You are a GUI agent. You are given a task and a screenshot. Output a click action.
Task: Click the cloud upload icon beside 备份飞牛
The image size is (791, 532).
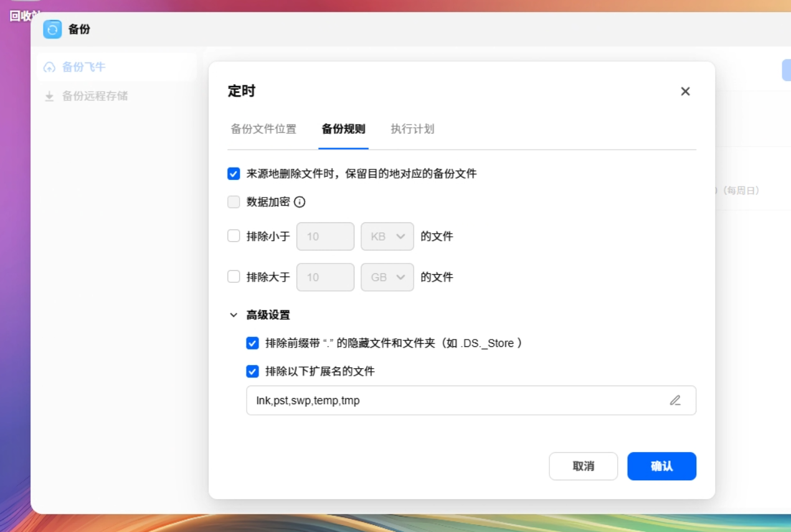pyautogui.click(x=49, y=67)
